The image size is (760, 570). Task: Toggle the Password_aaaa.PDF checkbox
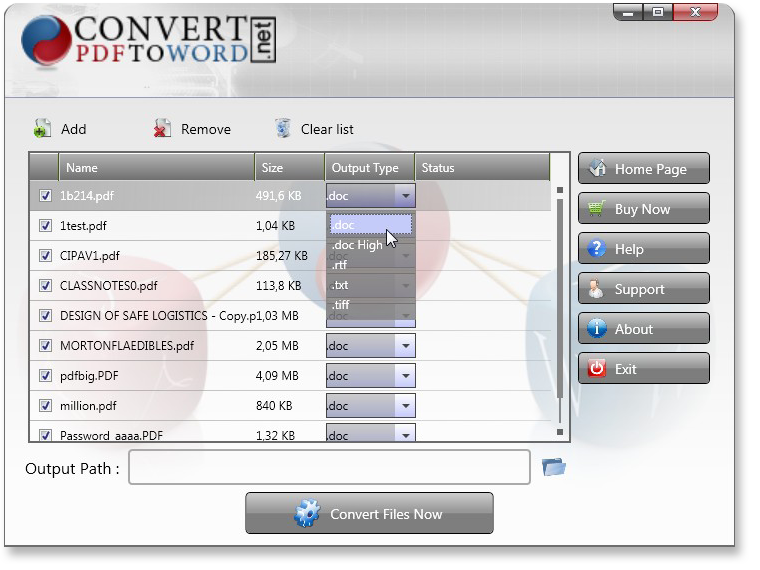click(46, 435)
